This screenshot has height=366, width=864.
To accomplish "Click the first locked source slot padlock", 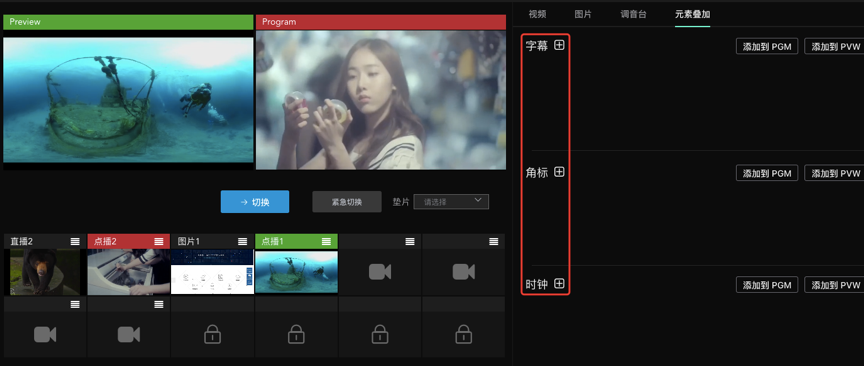I will (x=213, y=334).
